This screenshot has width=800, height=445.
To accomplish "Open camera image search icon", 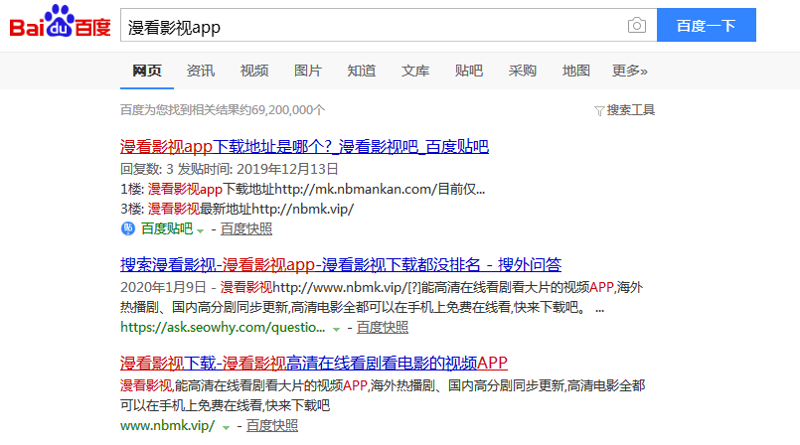I will [636, 25].
